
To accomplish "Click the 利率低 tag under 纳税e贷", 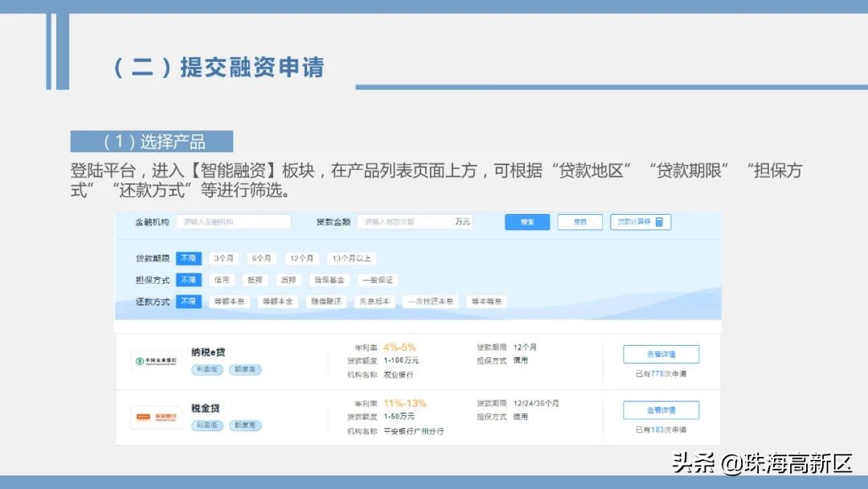I will [x=208, y=370].
